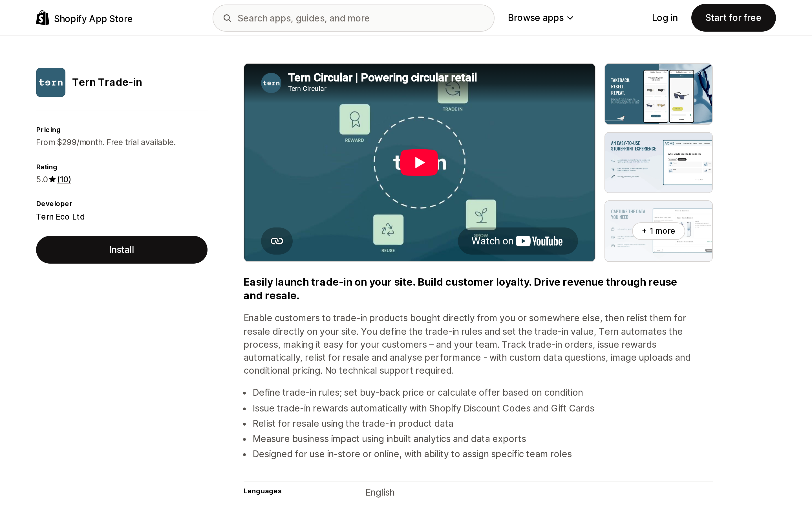Viewport: 812px width, 508px height.
Task: Click the English language value
Action: [x=380, y=492]
